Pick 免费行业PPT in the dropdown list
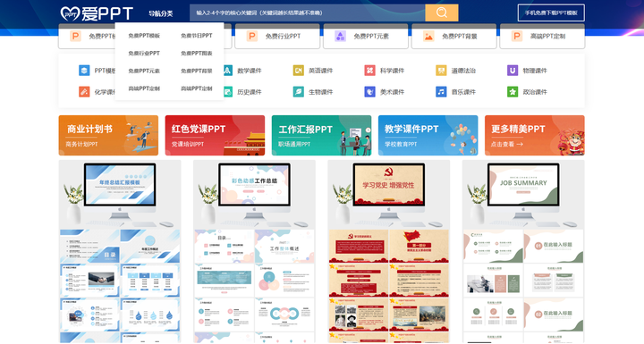 (144, 54)
